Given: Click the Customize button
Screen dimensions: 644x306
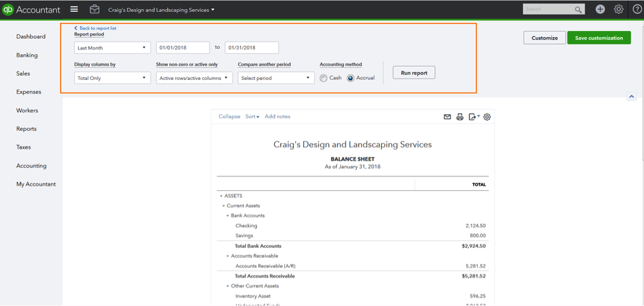Looking at the screenshot, I should click(545, 38).
